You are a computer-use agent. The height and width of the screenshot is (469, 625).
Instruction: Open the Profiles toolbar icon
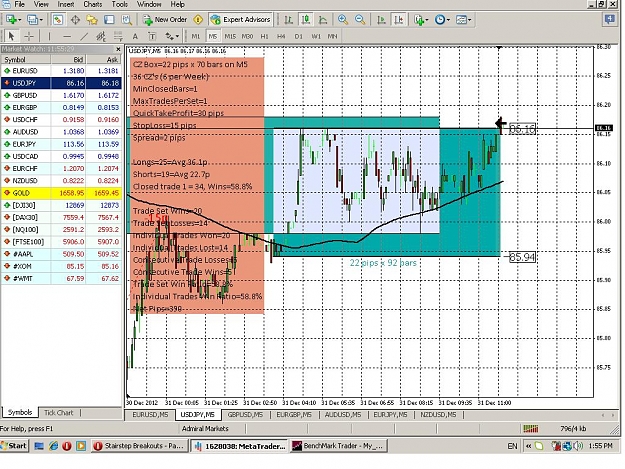pos(32,20)
